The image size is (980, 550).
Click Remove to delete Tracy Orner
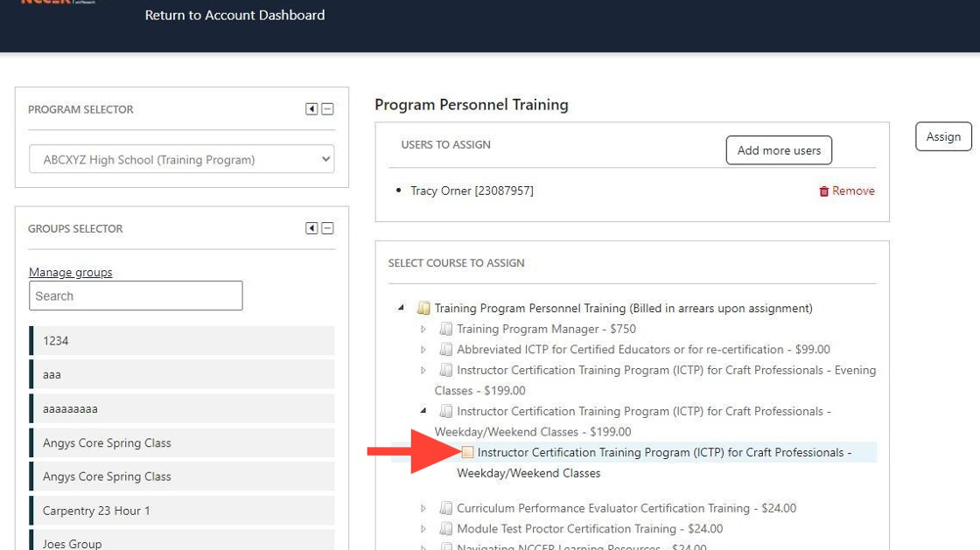[x=851, y=191]
